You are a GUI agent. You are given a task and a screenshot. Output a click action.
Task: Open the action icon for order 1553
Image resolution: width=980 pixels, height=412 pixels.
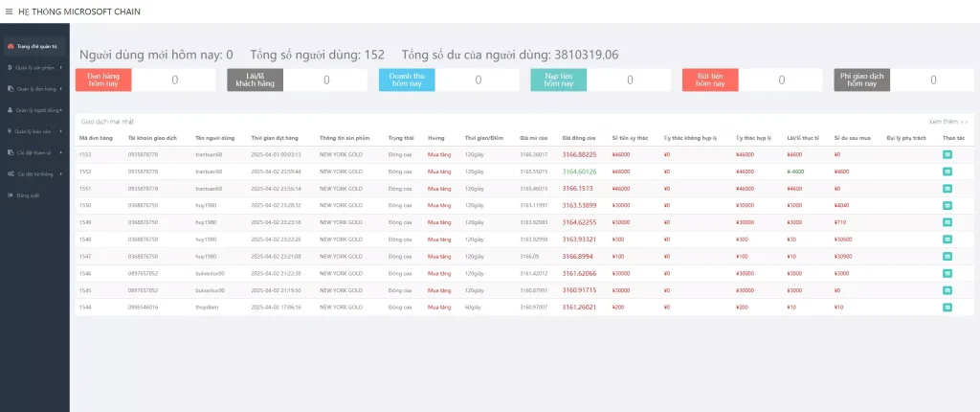coord(947,154)
